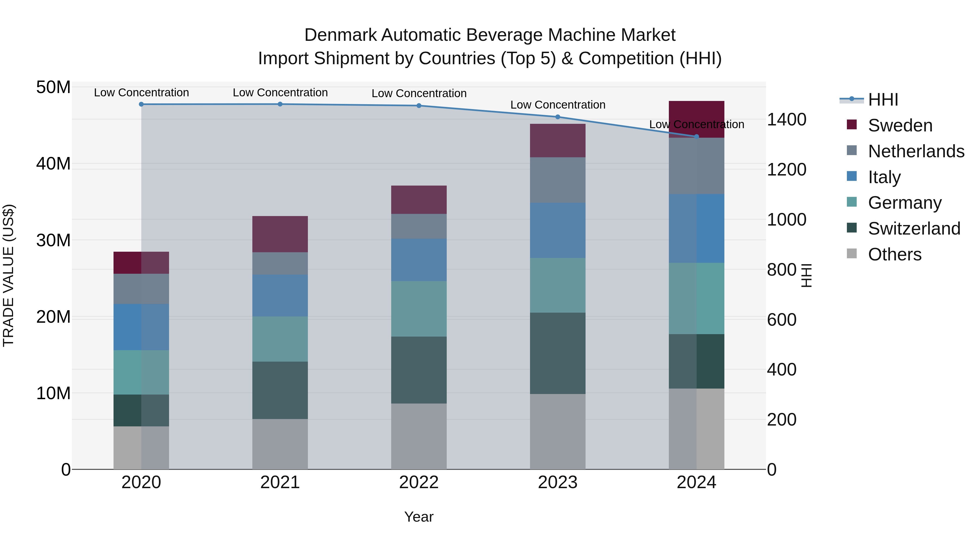980x551 pixels.
Task: Click the Sweden color swatch in legend
Action: tap(852, 125)
